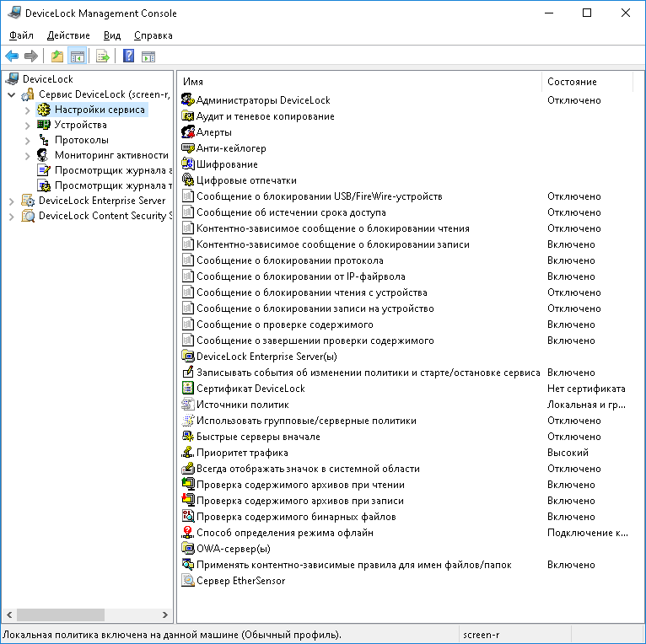Select Сообщение об истечении срока доступа row

[x=291, y=212]
